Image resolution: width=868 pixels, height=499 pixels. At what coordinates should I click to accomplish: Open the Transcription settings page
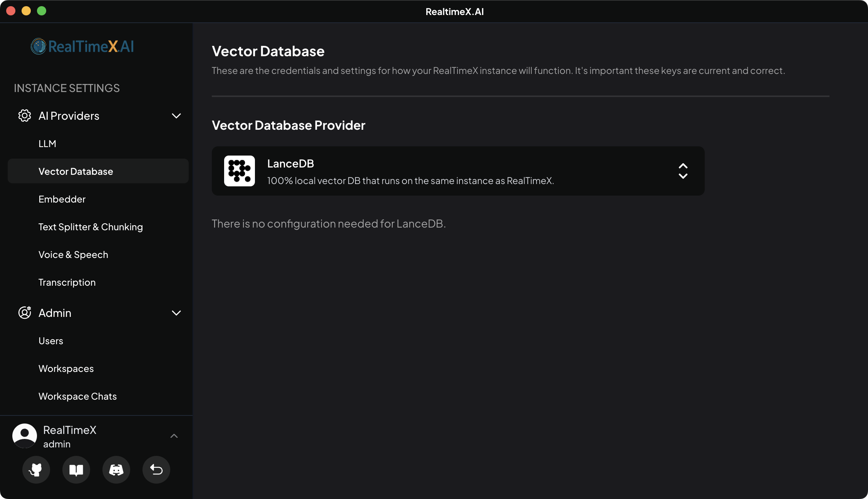click(67, 282)
